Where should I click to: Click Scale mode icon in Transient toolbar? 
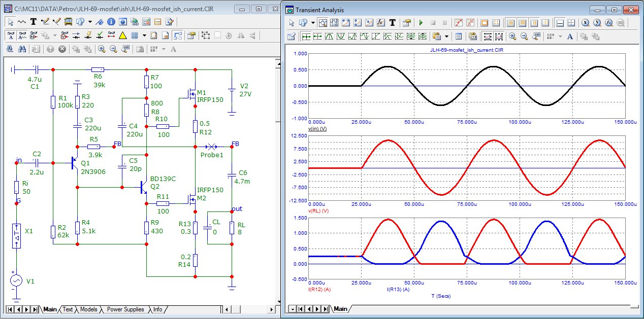(x=323, y=22)
